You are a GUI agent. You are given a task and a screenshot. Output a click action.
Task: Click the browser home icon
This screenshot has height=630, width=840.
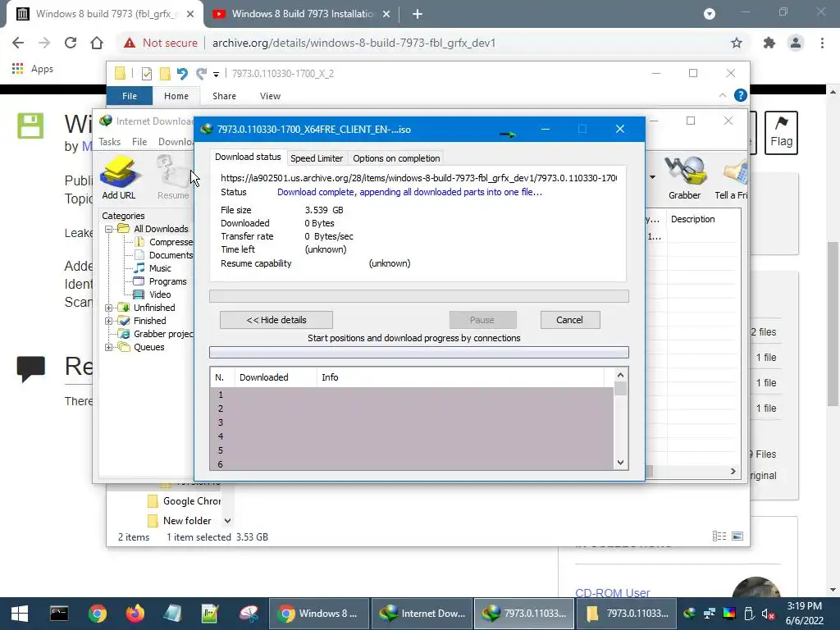[x=97, y=43]
